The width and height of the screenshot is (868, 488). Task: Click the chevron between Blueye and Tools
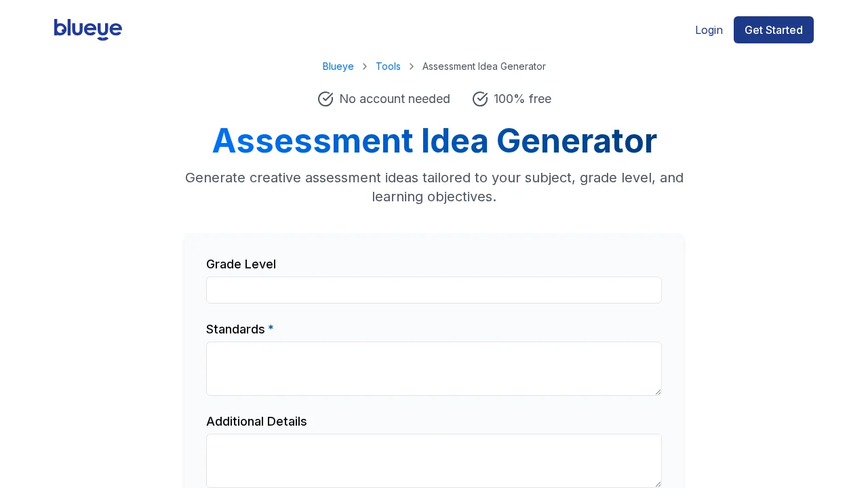coord(365,66)
